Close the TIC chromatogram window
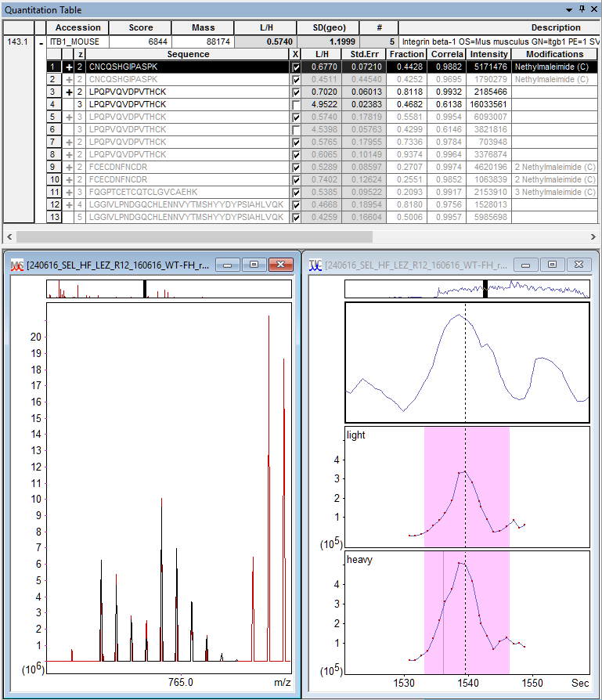The height and width of the screenshot is (700, 602). (579, 265)
